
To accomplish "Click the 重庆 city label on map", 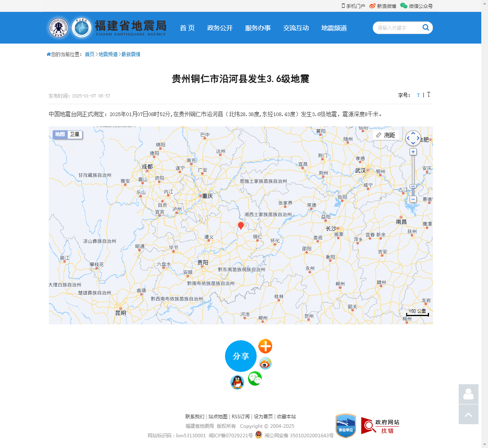I will pyautogui.click(x=208, y=196).
